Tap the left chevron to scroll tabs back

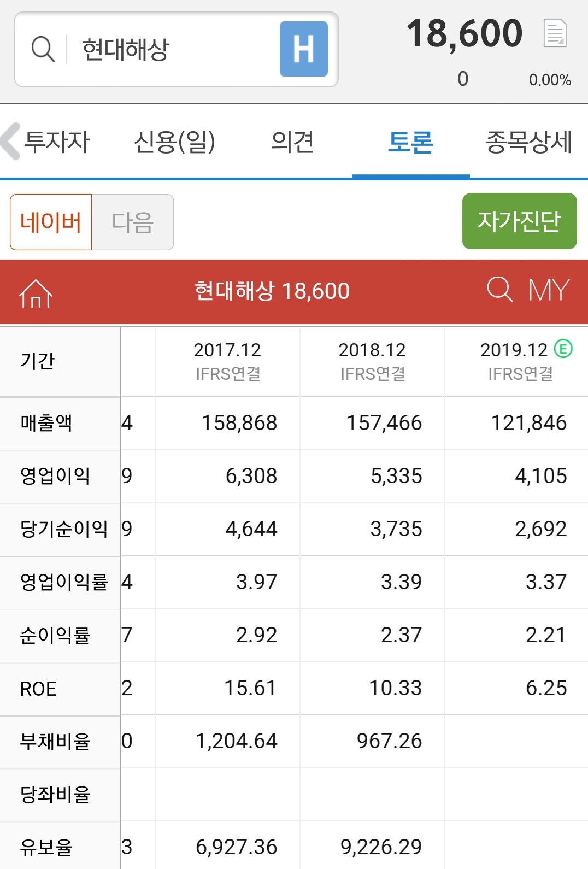tap(10, 141)
